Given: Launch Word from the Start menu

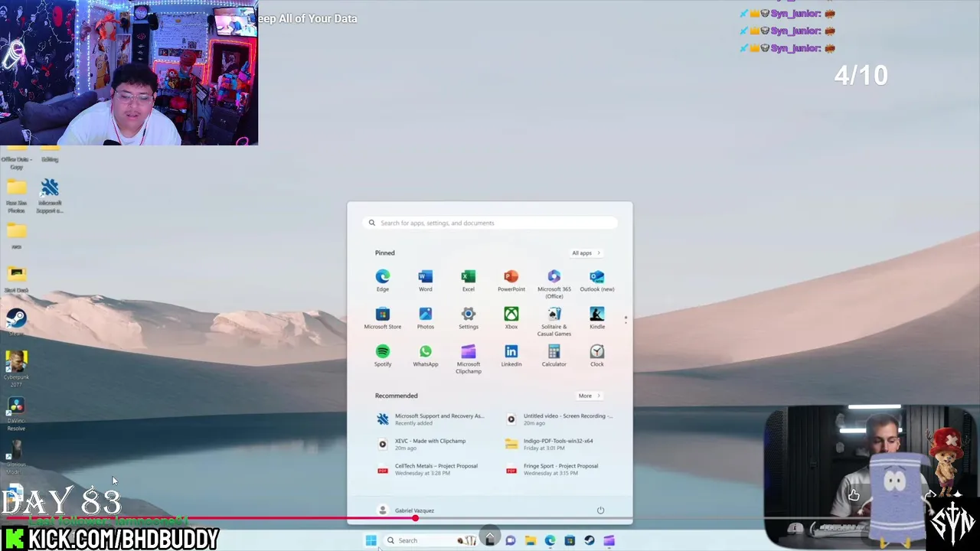Looking at the screenshot, I should [x=426, y=280].
